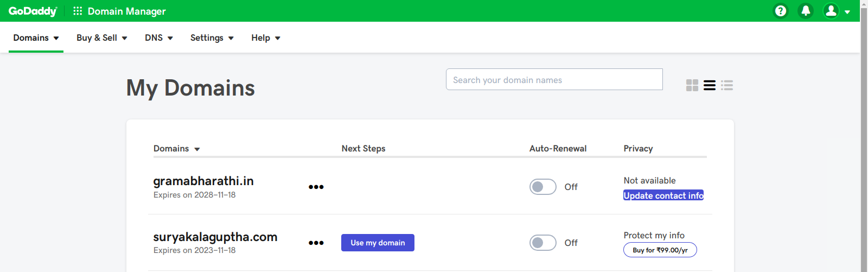Open the user account avatar menu
Screen dimensions: 868x272
(x=836, y=11)
